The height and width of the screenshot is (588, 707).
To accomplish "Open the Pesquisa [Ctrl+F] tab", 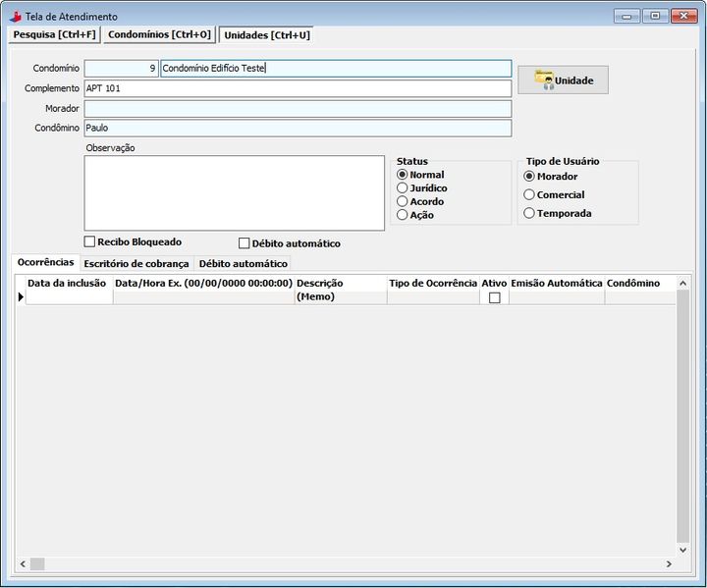I will point(53,34).
